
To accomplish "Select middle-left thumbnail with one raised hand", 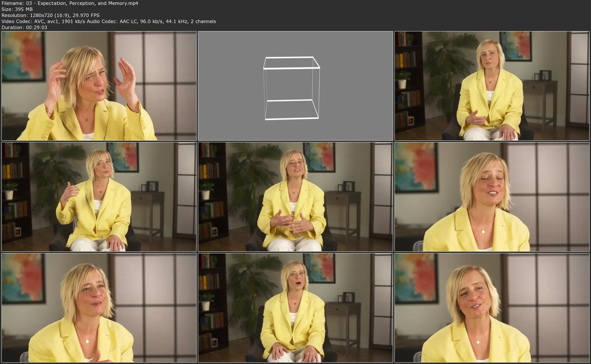I will pyautogui.click(x=99, y=197).
